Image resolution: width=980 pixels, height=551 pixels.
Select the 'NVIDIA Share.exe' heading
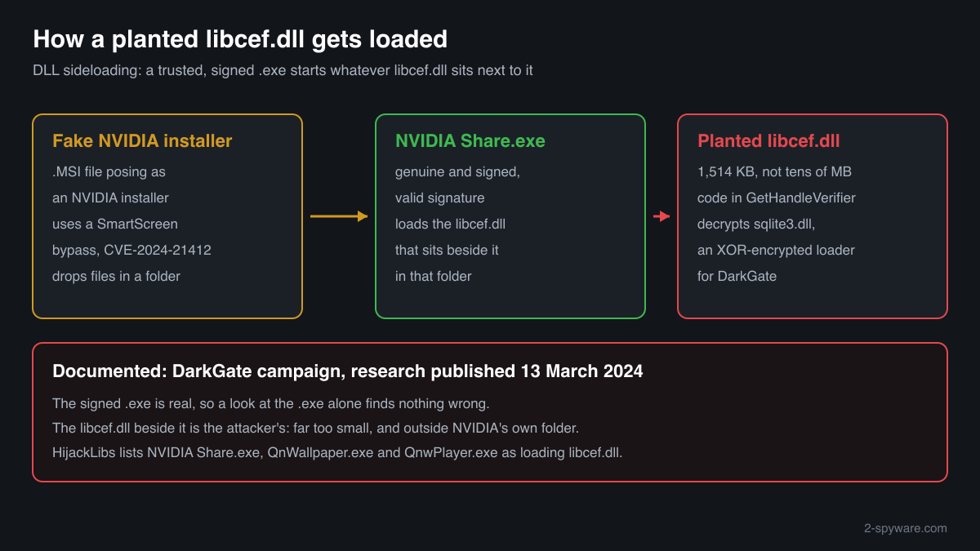coord(470,141)
